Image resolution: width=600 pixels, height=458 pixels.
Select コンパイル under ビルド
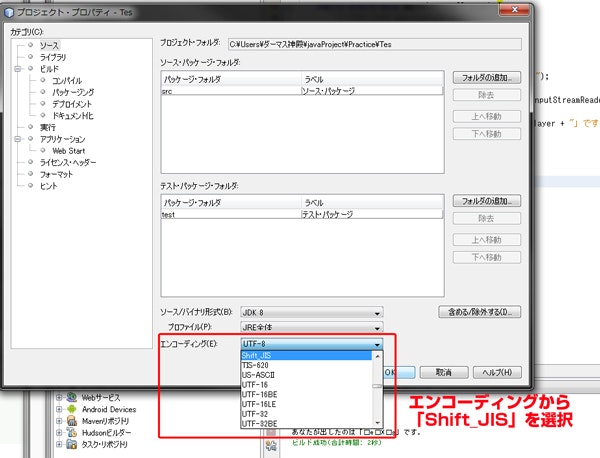point(67,81)
